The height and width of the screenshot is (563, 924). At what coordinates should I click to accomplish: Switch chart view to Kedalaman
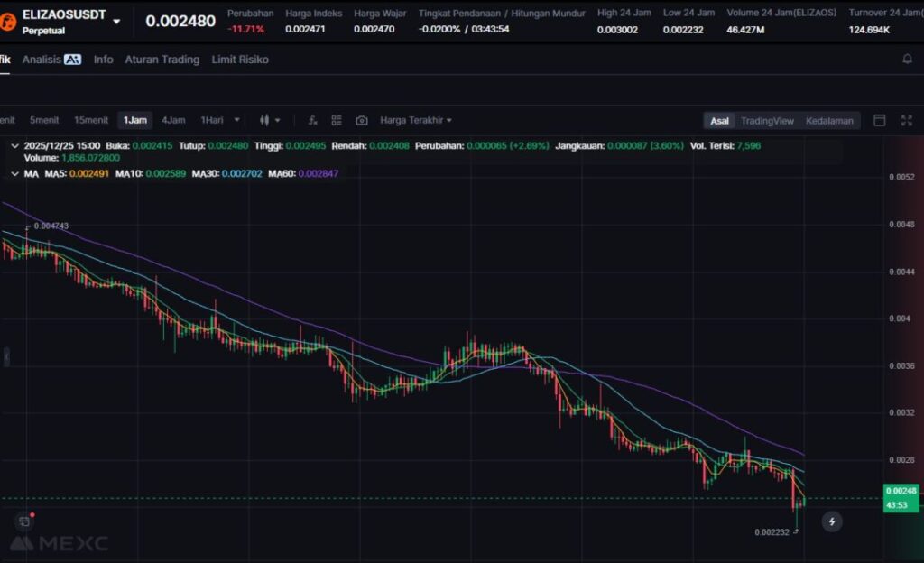(829, 121)
